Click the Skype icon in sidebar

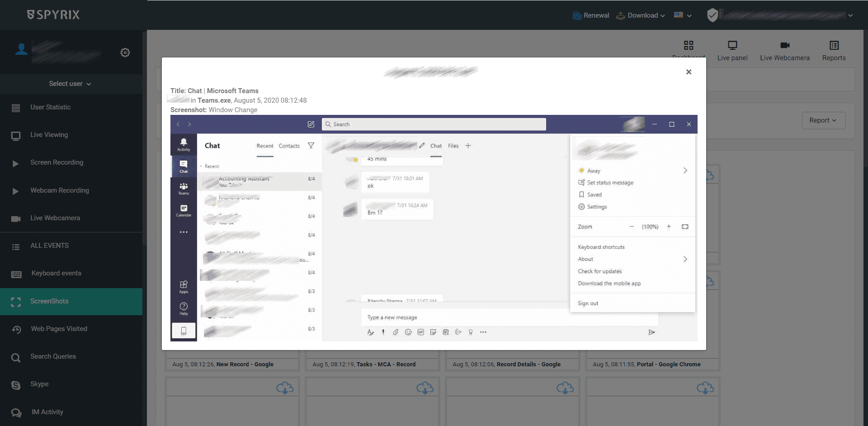[16, 385]
